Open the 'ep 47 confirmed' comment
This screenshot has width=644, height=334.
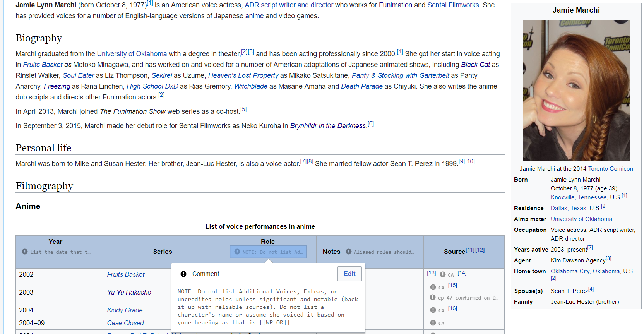pyautogui.click(x=464, y=298)
